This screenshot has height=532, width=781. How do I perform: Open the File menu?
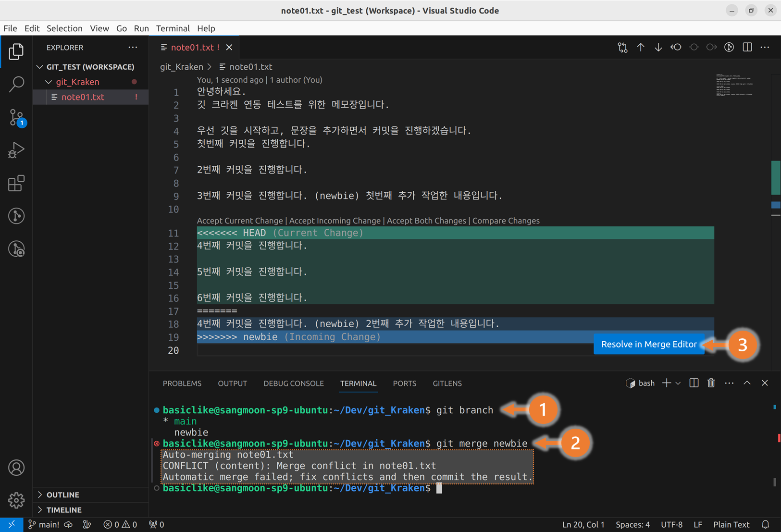coord(10,28)
